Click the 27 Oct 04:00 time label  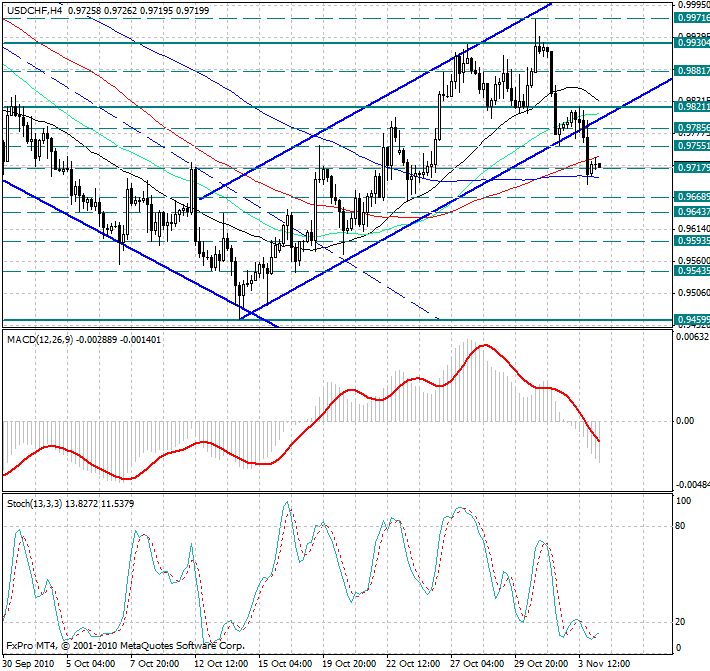pos(477,664)
